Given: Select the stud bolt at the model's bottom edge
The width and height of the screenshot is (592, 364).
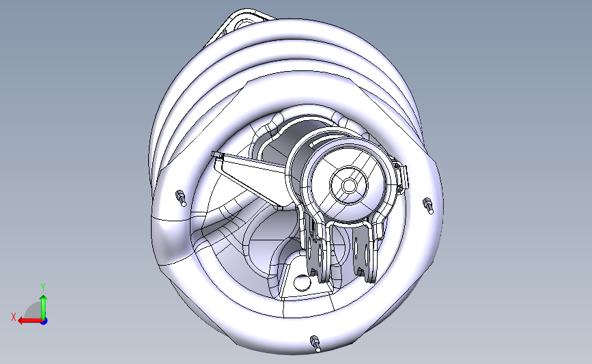Looking at the screenshot, I should (x=315, y=344).
